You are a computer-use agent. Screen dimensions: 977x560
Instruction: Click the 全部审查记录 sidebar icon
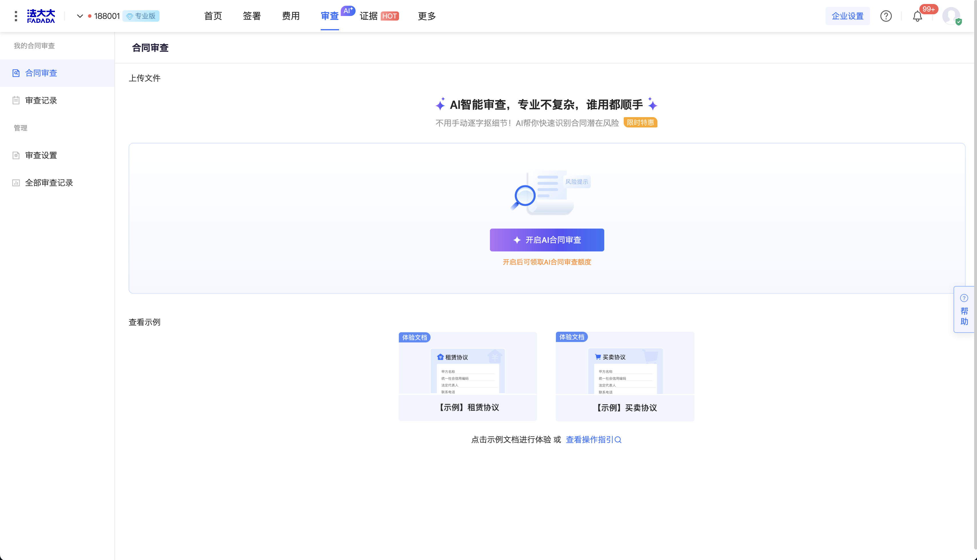(x=16, y=183)
